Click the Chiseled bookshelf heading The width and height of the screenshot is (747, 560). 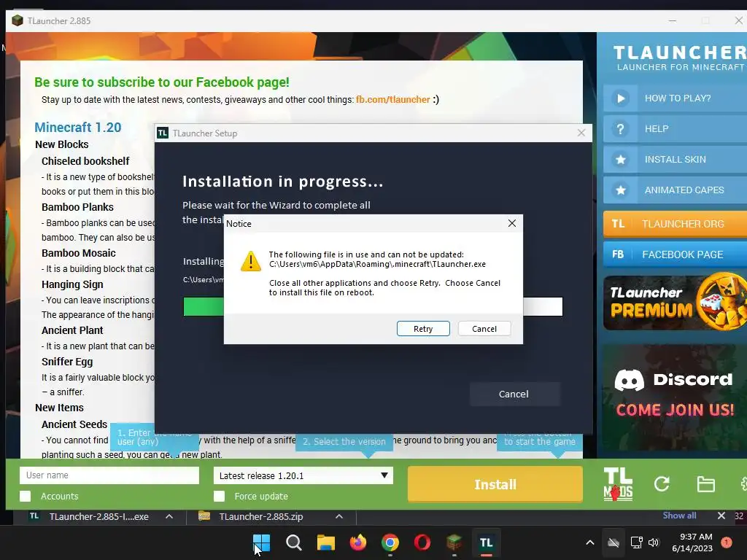click(x=85, y=161)
